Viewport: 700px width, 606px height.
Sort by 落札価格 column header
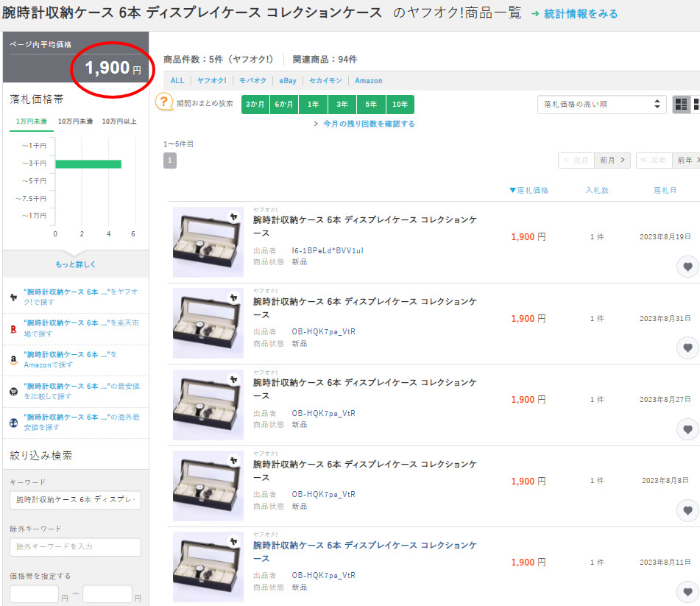(x=528, y=191)
